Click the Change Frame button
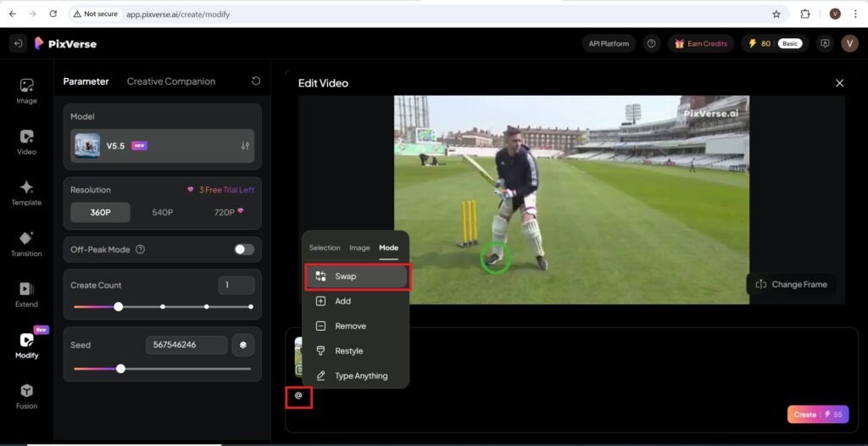 pyautogui.click(x=791, y=284)
